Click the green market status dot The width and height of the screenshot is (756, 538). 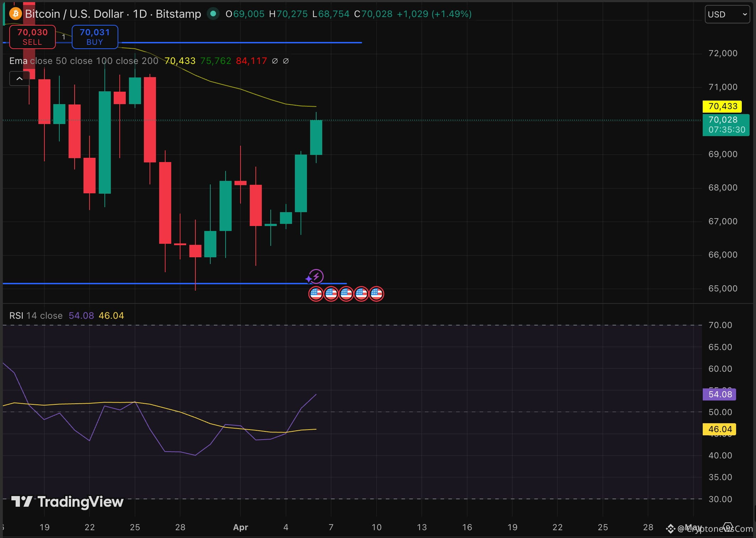tap(213, 14)
